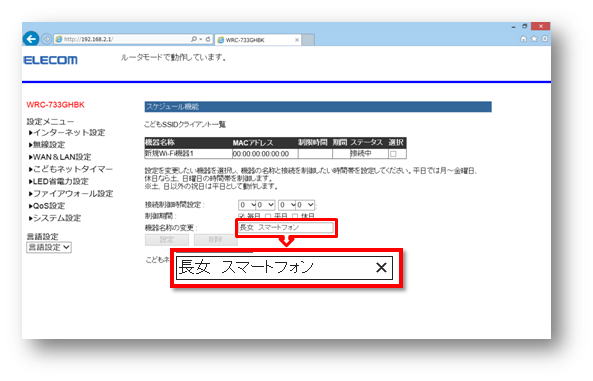Open the start minute dropdown for 接続制御時間設定

[265, 205]
